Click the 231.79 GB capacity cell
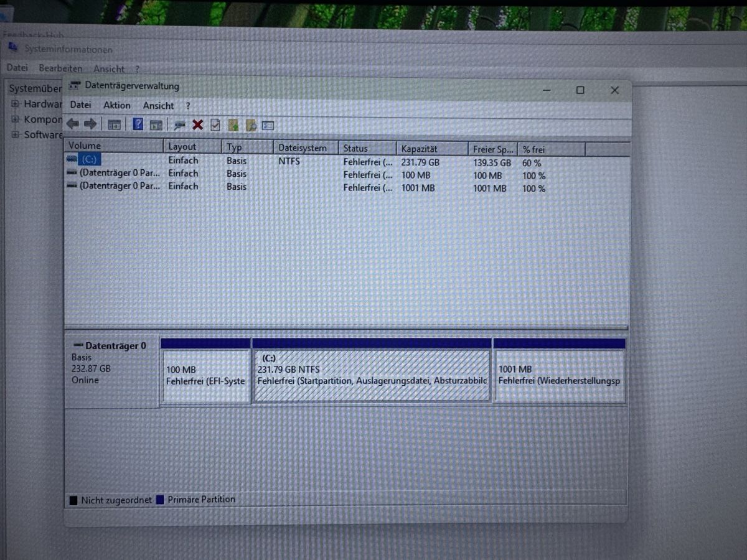The width and height of the screenshot is (747, 560). pyautogui.click(x=420, y=162)
